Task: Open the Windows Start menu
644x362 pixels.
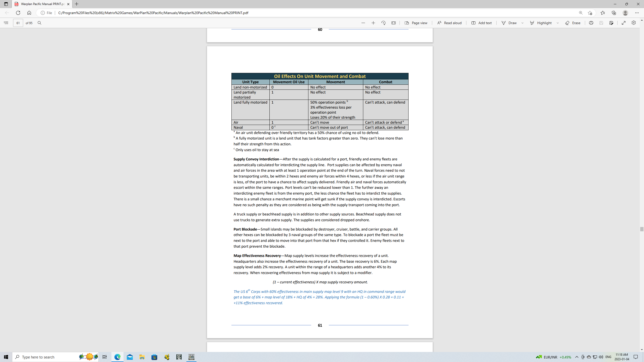Action: pyautogui.click(x=6, y=357)
